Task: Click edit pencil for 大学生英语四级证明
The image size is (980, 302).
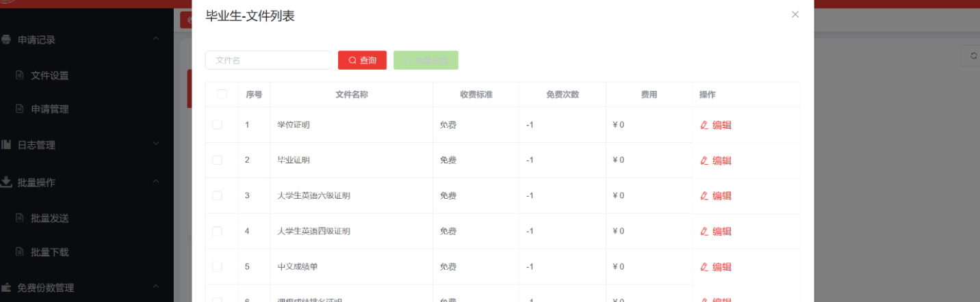Action: [704, 232]
